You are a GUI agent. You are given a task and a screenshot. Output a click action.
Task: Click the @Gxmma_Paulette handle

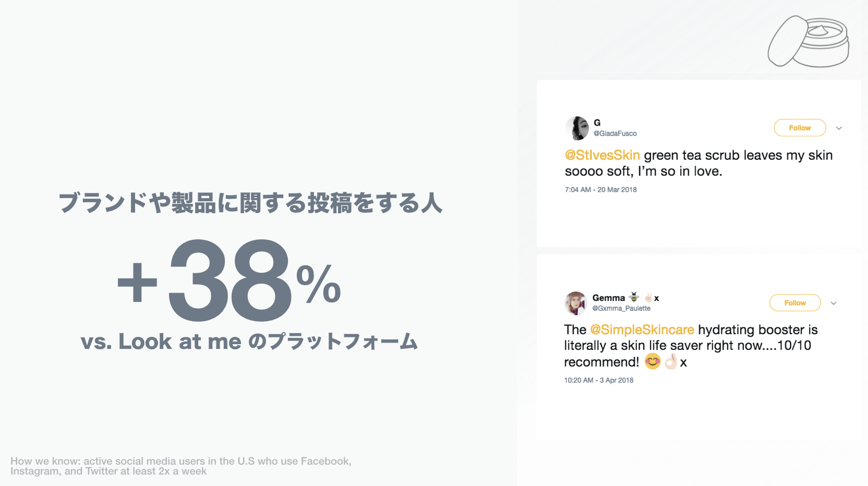pos(621,308)
